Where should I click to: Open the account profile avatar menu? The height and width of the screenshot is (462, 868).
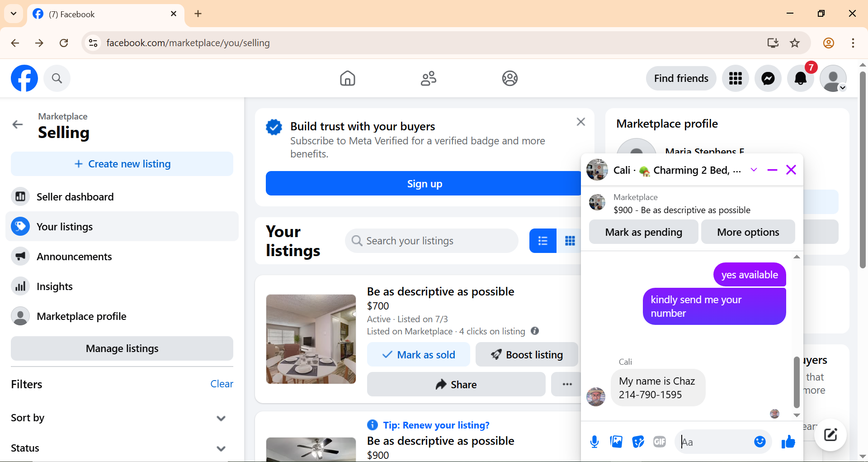point(833,79)
